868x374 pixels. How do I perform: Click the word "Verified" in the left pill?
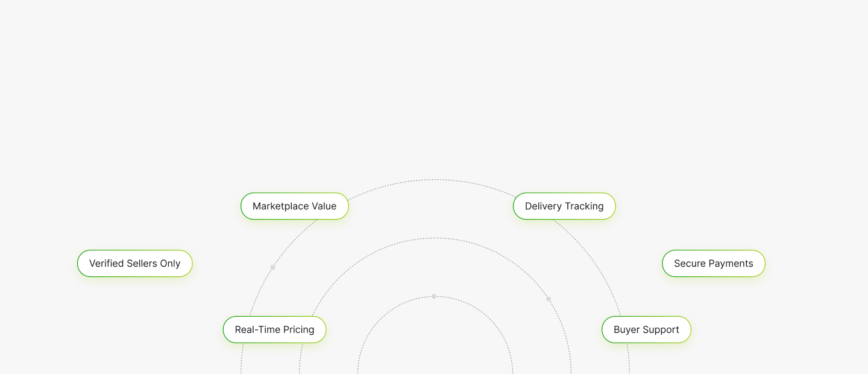(107, 264)
